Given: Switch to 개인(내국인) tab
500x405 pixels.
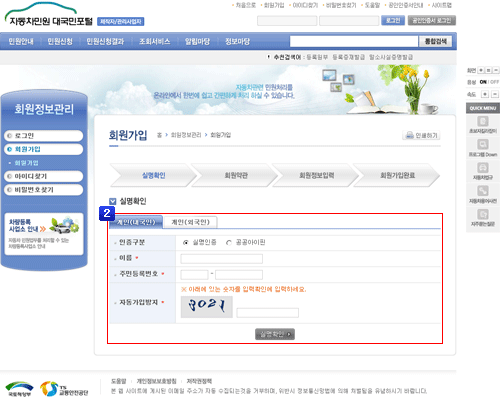Looking at the screenshot, I should (136, 222).
